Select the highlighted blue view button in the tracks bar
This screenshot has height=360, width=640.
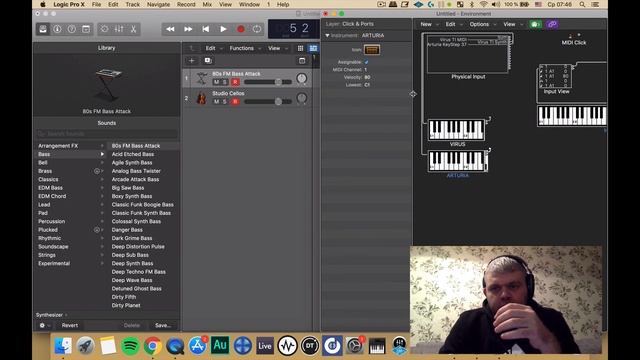tap(313, 48)
